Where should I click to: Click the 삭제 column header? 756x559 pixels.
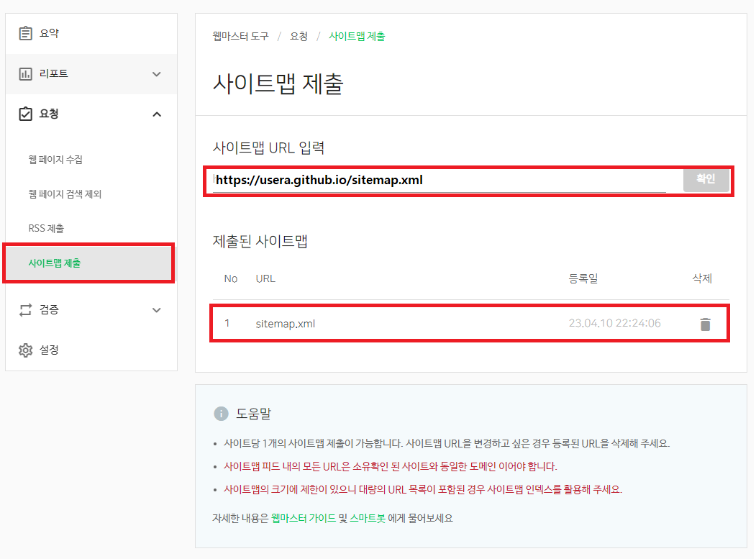[x=702, y=278]
